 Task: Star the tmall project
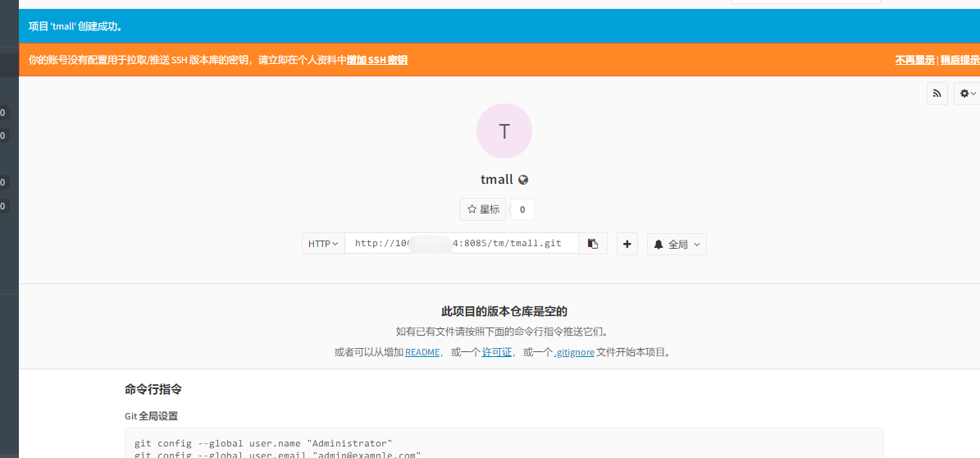[x=482, y=209]
